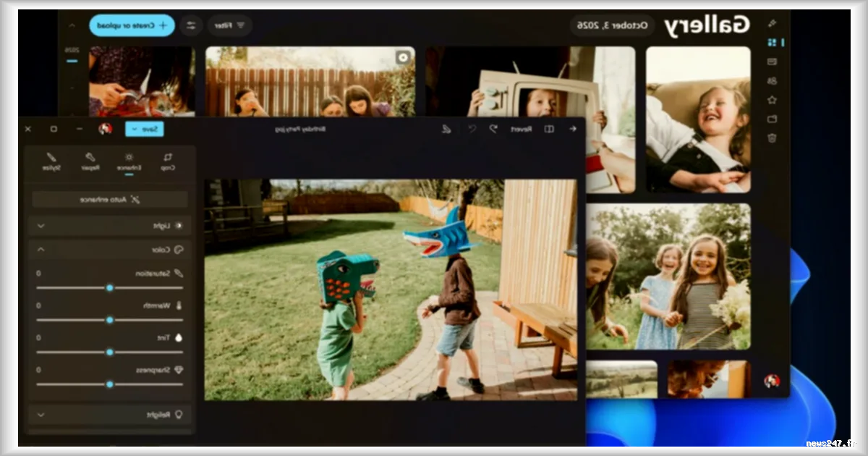The image size is (868, 456).
Task: Click the dinosaur mask photo in editor canvas
Action: click(391, 290)
